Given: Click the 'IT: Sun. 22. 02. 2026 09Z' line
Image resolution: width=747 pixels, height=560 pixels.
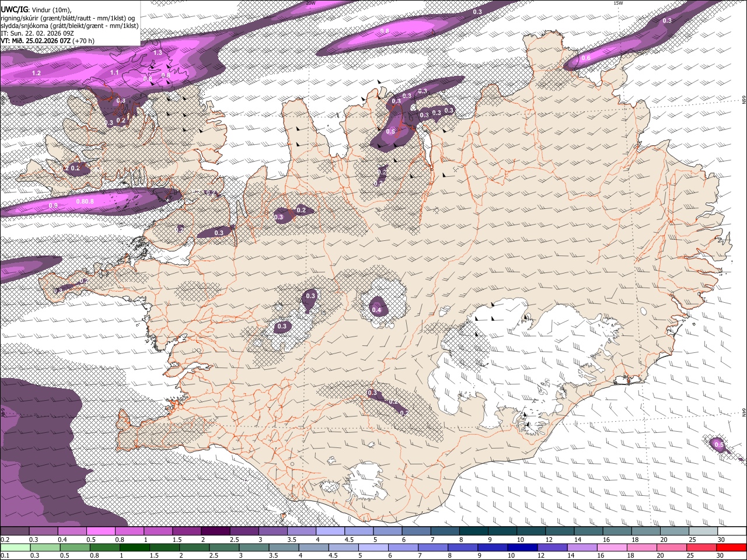Looking at the screenshot, I should point(38,33).
